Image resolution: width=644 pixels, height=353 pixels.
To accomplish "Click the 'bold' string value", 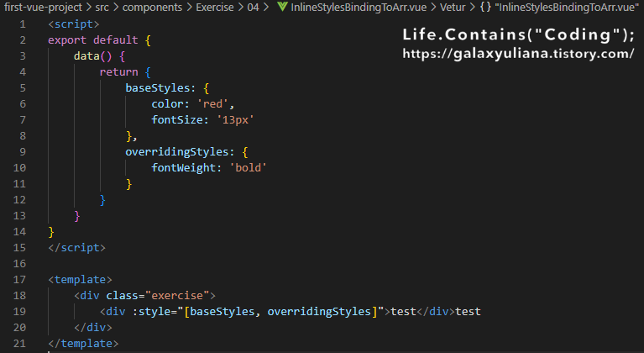I will click(x=248, y=167).
